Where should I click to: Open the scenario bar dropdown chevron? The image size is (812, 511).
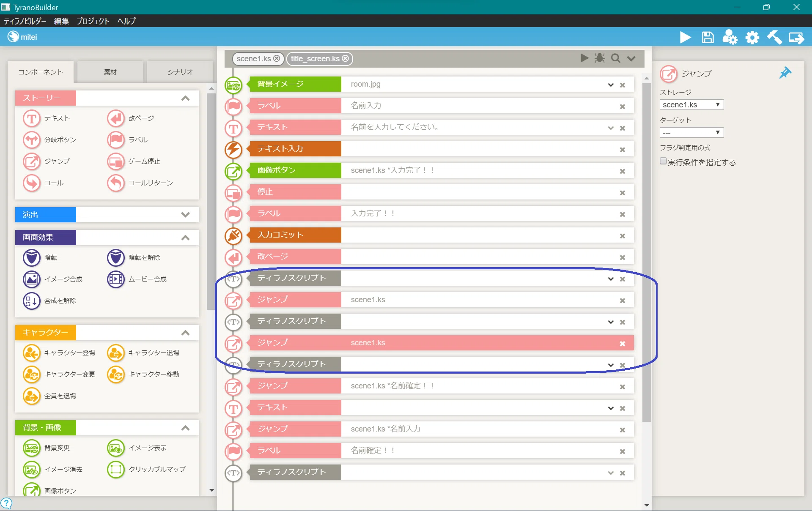(631, 59)
